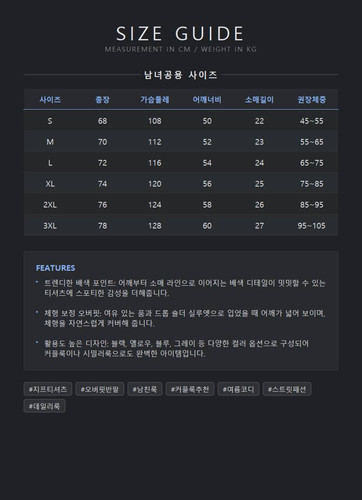
Task: Click the 권장체중 column header
Action: point(312,99)
